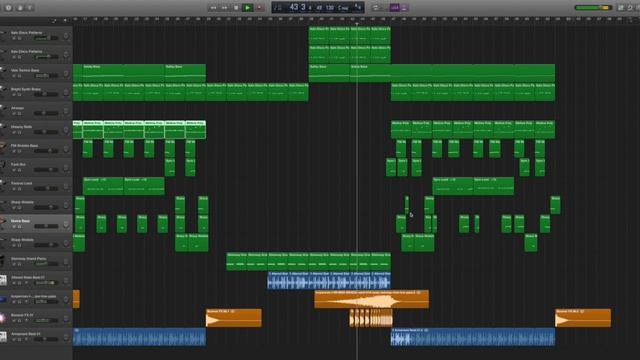Mute the Bright Synth Brass track
The height and width of the screenshot is (360, 640).
coord(14,95)
